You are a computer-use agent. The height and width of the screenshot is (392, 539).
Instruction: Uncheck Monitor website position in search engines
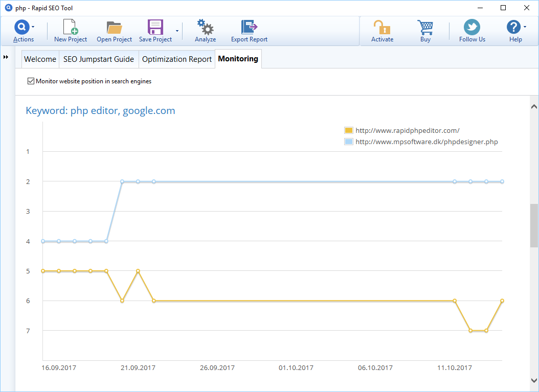pos(31,81)
